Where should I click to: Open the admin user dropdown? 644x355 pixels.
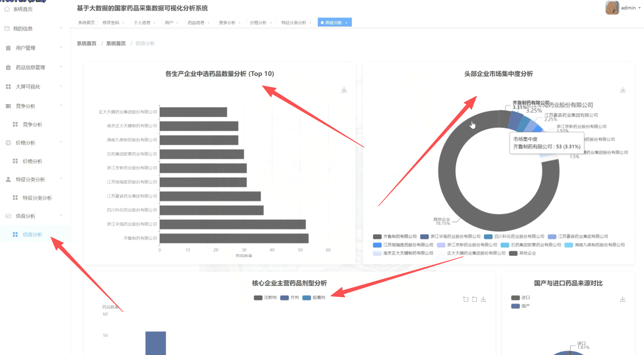tap(631, 8)
